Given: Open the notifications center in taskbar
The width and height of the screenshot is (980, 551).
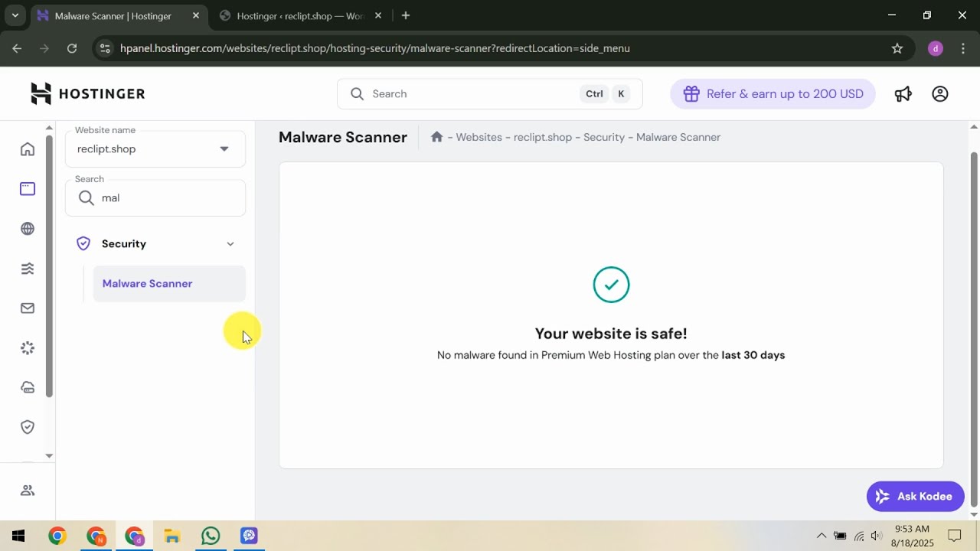Looking at the screenshot, I should 955,536.
